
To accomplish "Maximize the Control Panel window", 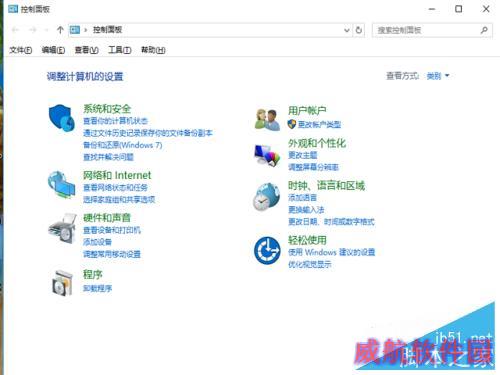I will click(459, 9).
